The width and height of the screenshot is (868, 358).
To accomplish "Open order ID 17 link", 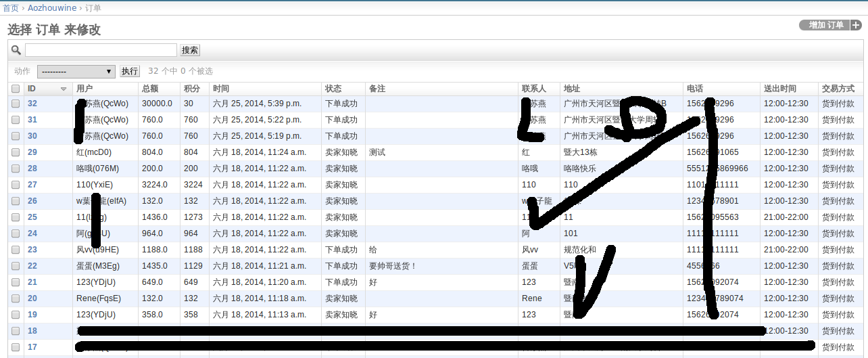I will pyautogui.click(x=32, y=347).
